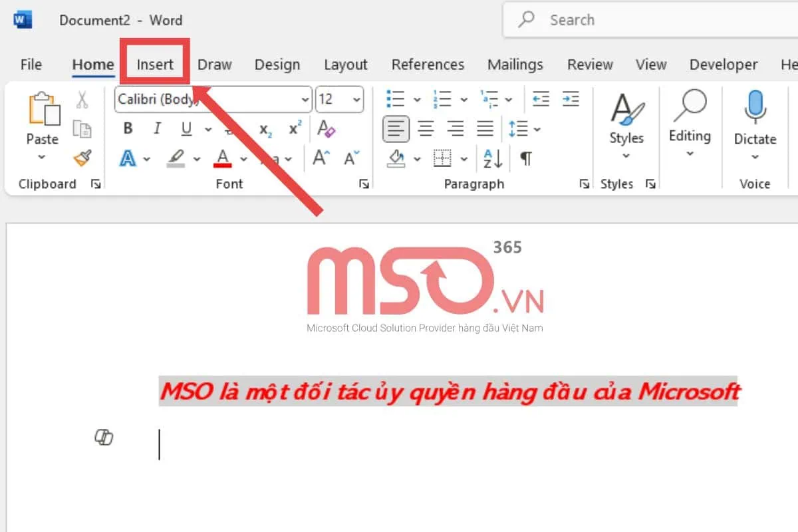798x532 pixels.
Task: Switch to the Insert ribbon tab
Action: 154,65
